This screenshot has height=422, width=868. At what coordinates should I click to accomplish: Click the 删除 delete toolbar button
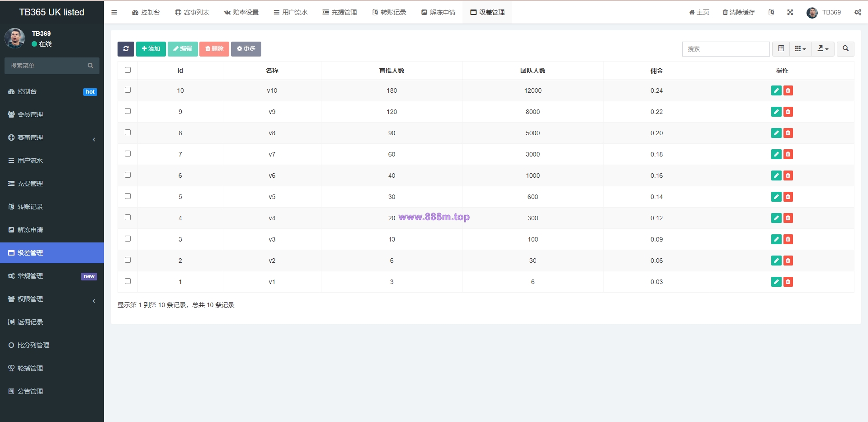214,49
